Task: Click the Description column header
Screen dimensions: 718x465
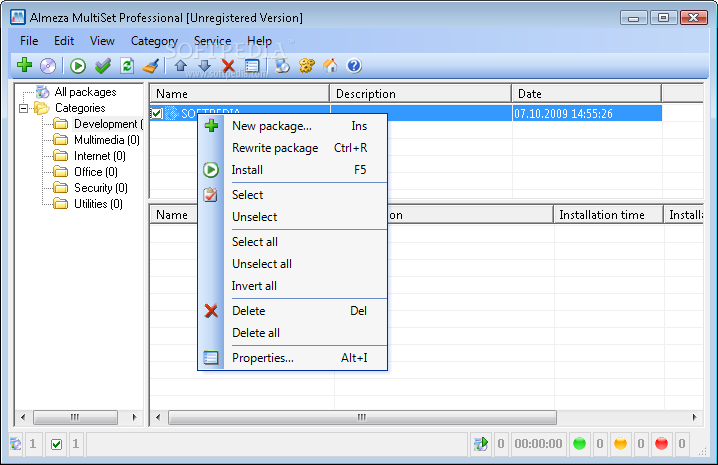Action: (x=420, y=94)
